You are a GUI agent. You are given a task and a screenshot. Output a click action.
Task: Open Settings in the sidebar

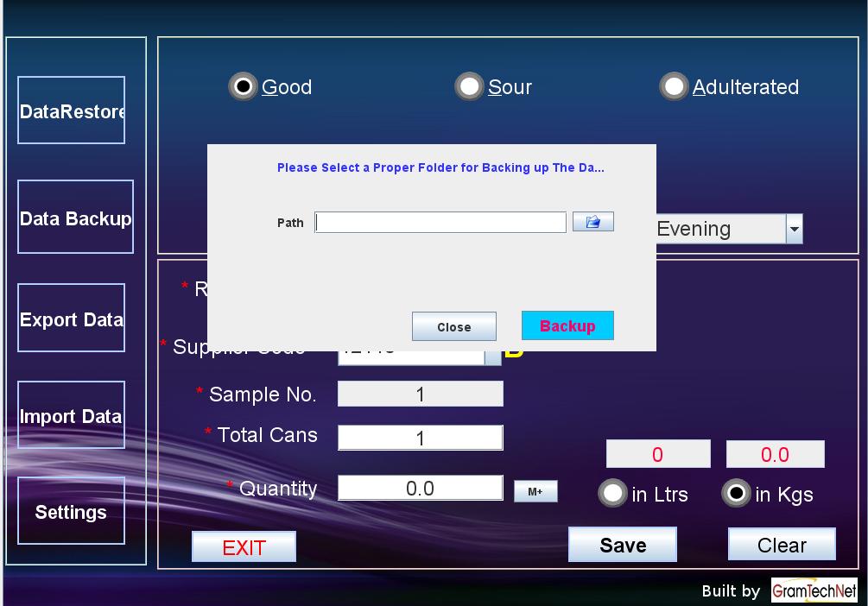(x=72, y=511)
